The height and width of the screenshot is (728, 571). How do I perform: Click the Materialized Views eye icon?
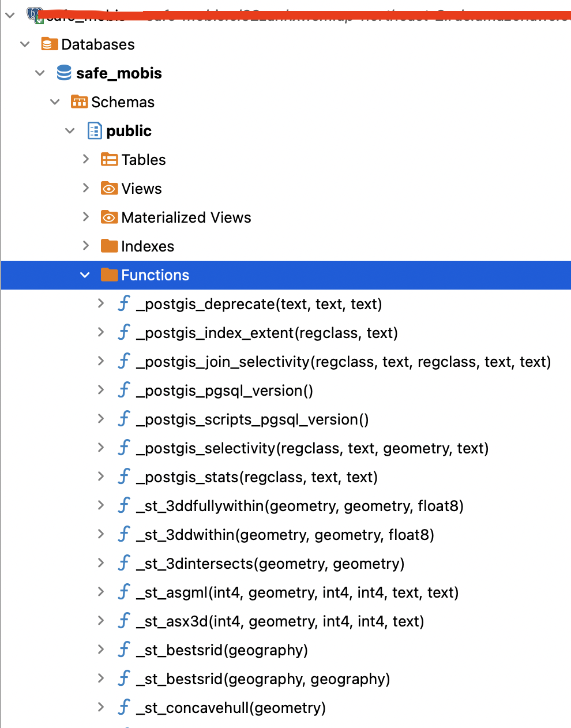(x=109, y=217)
